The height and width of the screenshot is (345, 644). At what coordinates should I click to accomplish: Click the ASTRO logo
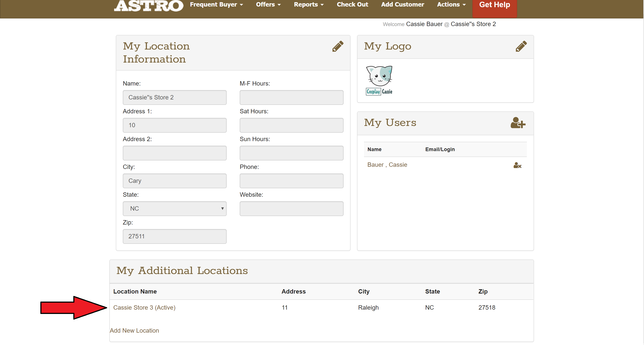[149, 5]
